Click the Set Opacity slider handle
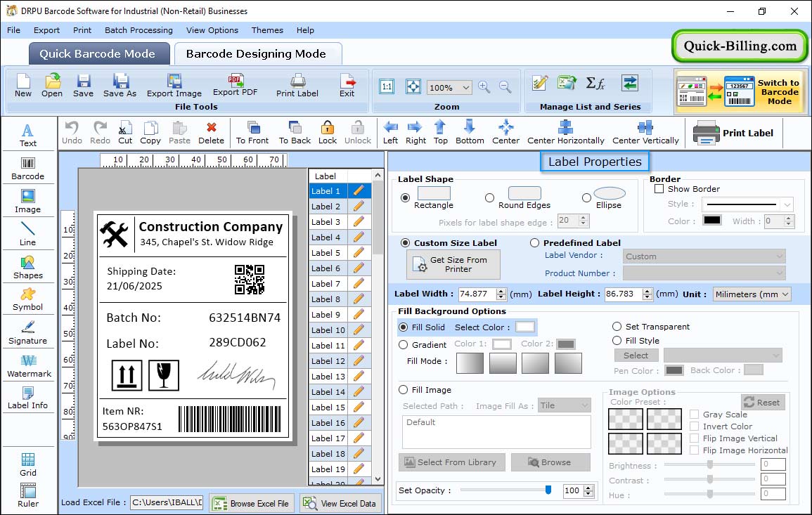 pos(548,490)
